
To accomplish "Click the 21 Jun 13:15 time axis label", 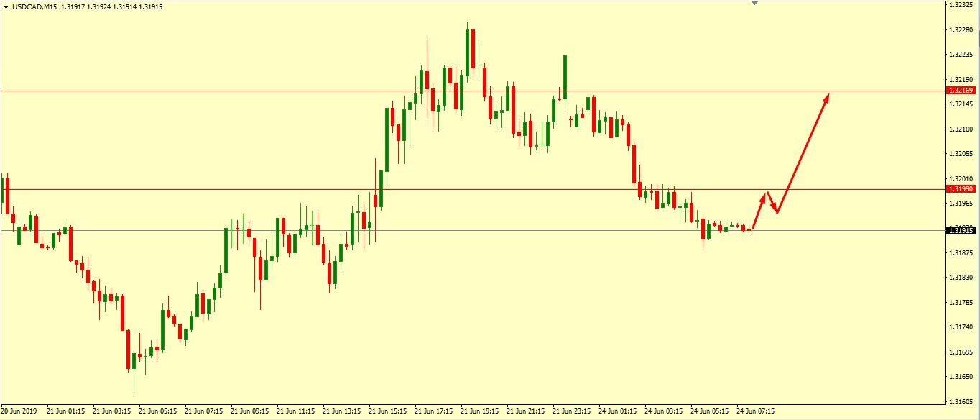I will [343, 412].
